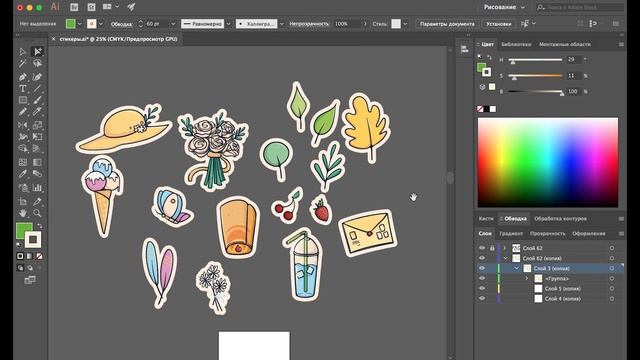Click the Установки button
Image resolution: width=640 pixels, height=360 pixels.
(x=498, y=24)
